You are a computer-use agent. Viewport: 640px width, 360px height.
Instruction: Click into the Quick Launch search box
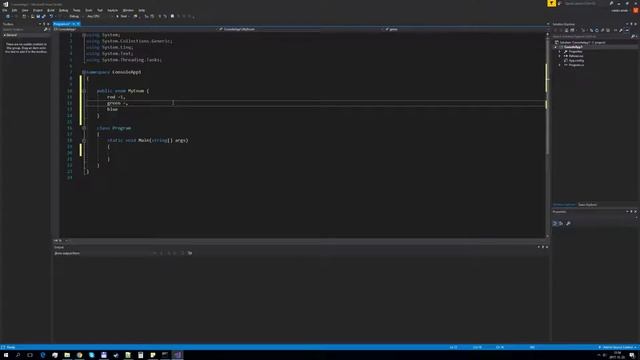pyautogui.click(x=584, y=4)
